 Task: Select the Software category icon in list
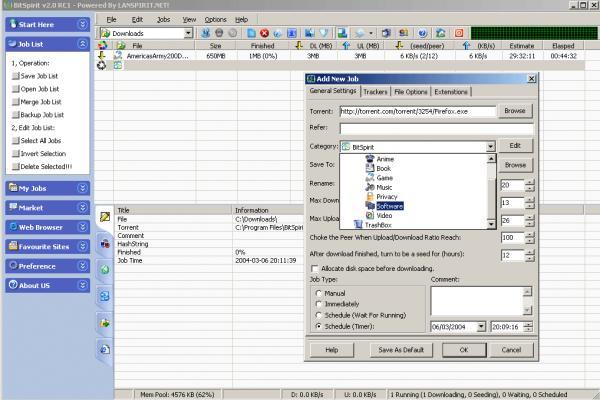[370, 206]
